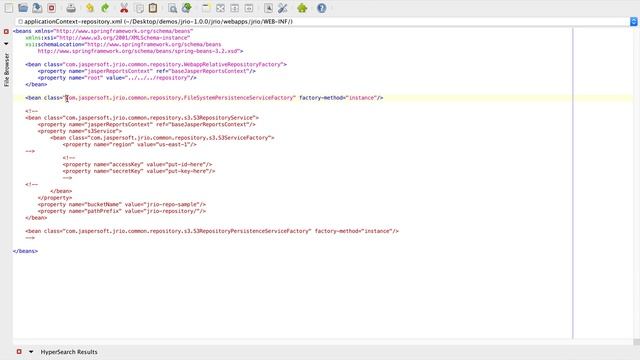Print the current buffer
Image resolution: width=640 pixels, height=360 pixels.
[71, 8]
